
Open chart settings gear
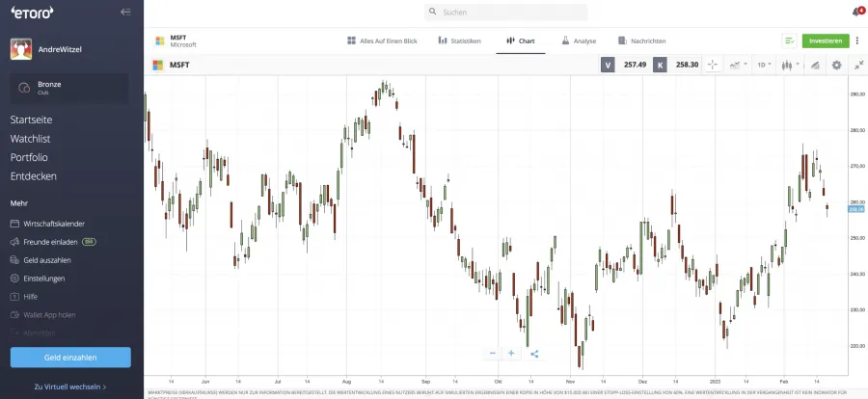point(836,65)
